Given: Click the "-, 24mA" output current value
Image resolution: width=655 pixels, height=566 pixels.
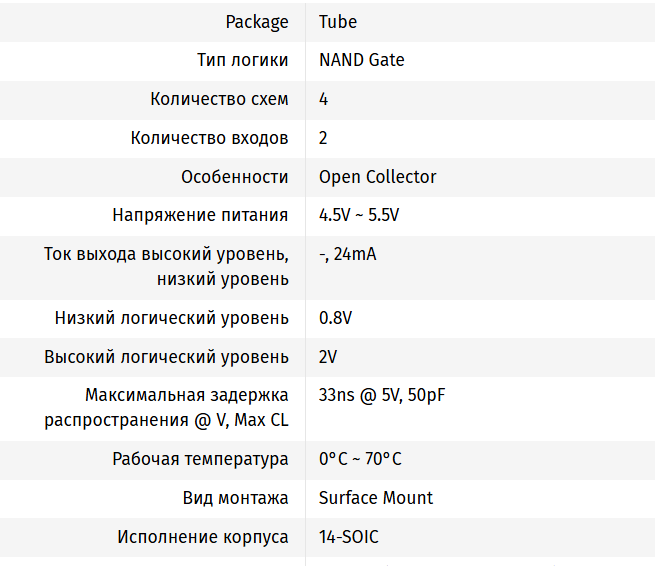Looking at the screenshot, I should tap(348, 254).
